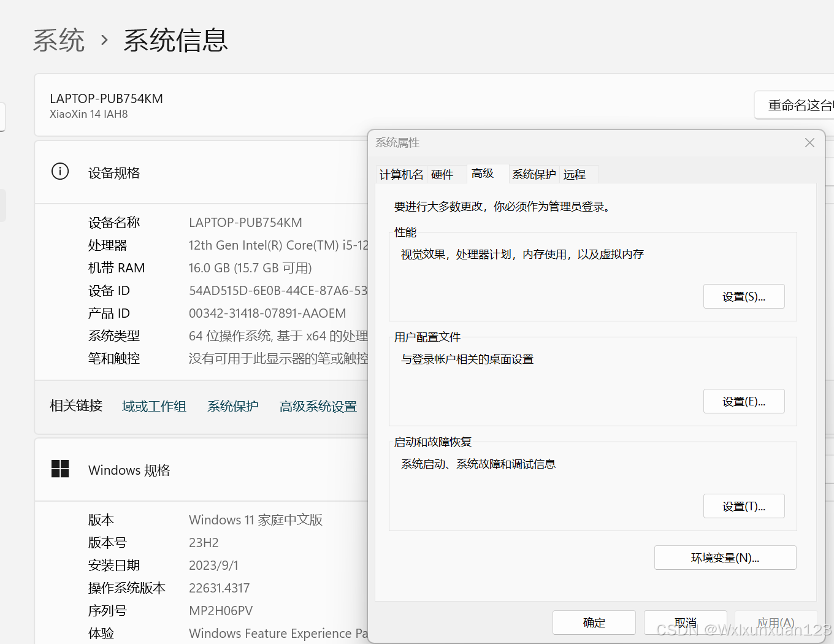834x644 pixels.
Task: Click the 性能 group label
Action: point(405,232)
